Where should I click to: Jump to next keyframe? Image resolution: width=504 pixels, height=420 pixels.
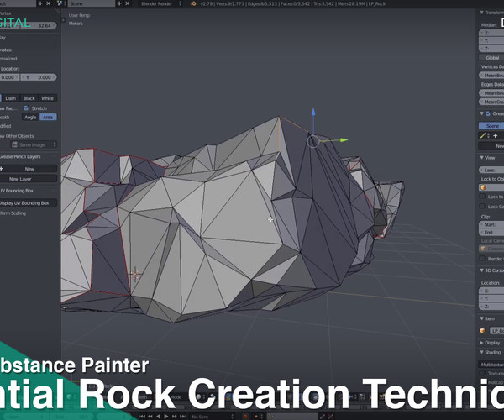click(174, 417)
